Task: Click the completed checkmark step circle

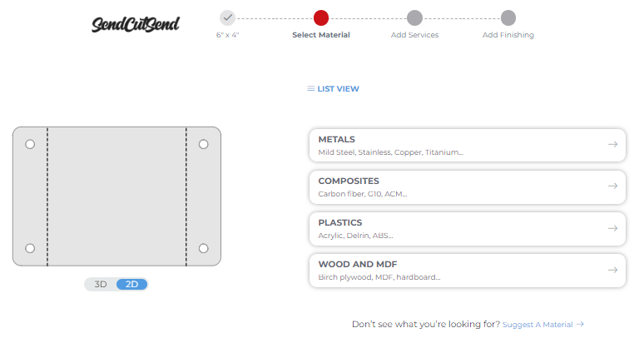Action: pyautogui.click(x=227, y=18)
